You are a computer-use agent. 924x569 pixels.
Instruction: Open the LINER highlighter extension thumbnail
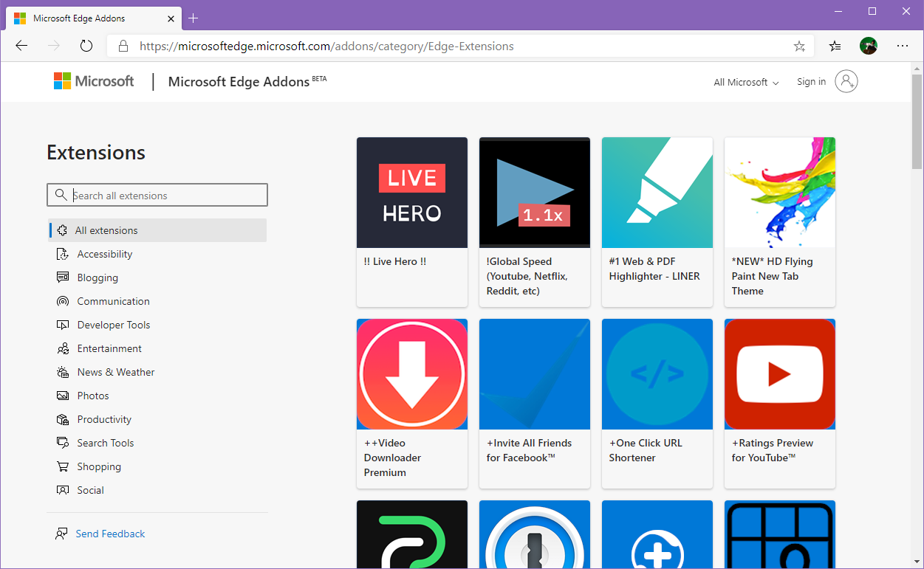(657, 193)
